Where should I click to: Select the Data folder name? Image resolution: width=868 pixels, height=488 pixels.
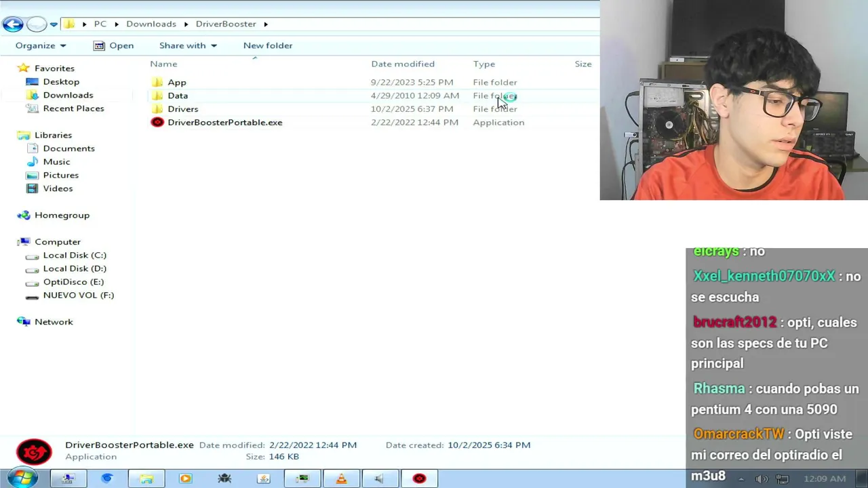coord(178,96)
